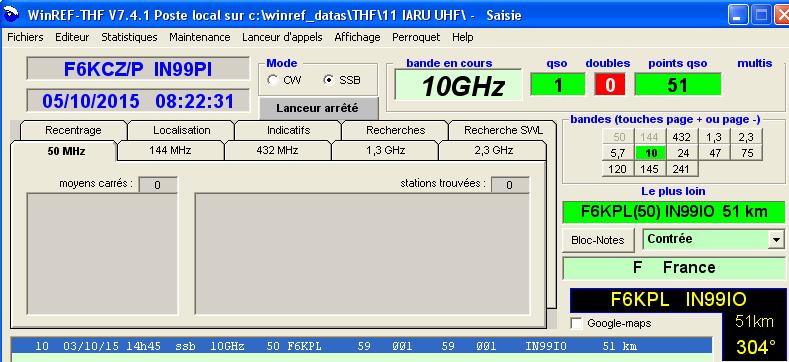The height and width of the screenshot is (362, 789).
Task: Select the 145 band button
Action: coord(650,169)
